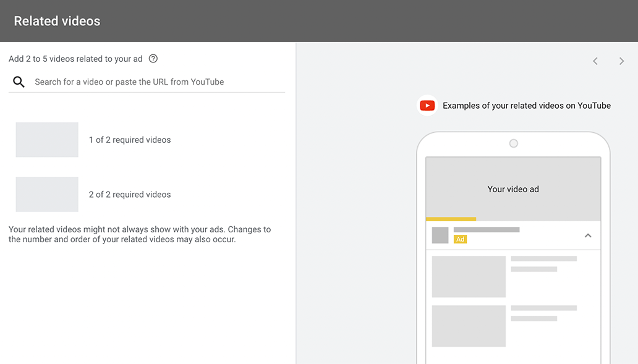Go to next preview example arrow
Viewport: 638px width, 364px height.
621,61
